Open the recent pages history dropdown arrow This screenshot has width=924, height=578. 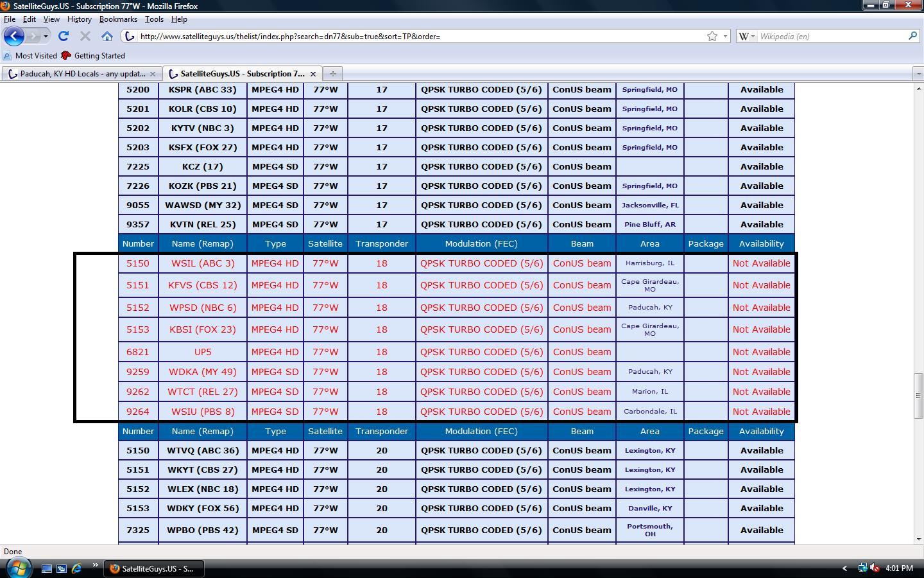click(46, 37)
